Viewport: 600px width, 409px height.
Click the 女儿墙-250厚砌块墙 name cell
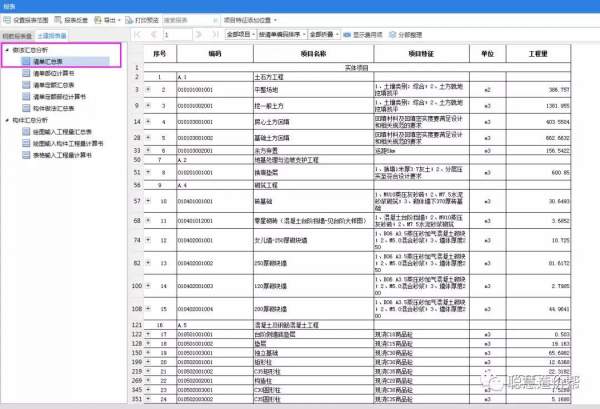coord(313,240)
